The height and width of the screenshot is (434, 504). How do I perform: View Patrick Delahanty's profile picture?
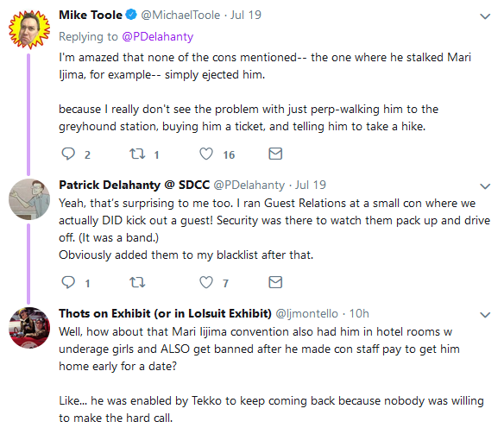(29, 199)
